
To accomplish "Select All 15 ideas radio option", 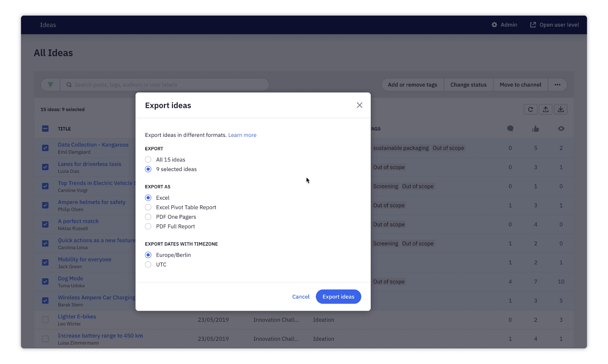I will (x=148, y=160).
